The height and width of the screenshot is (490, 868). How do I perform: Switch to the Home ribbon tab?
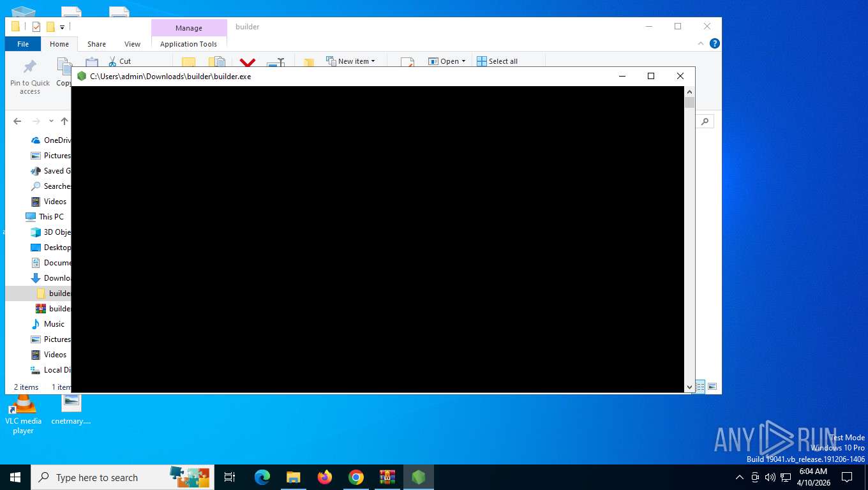click(x=59, y=44)
